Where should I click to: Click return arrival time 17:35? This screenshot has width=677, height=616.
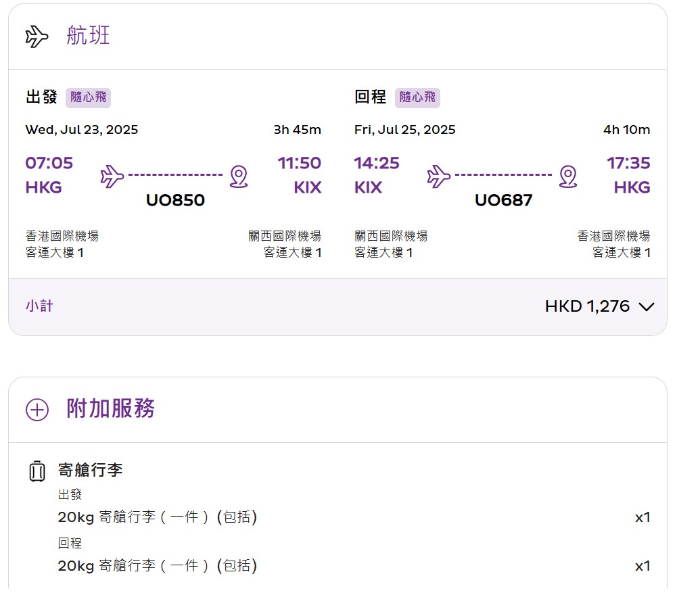coord(628,163)
